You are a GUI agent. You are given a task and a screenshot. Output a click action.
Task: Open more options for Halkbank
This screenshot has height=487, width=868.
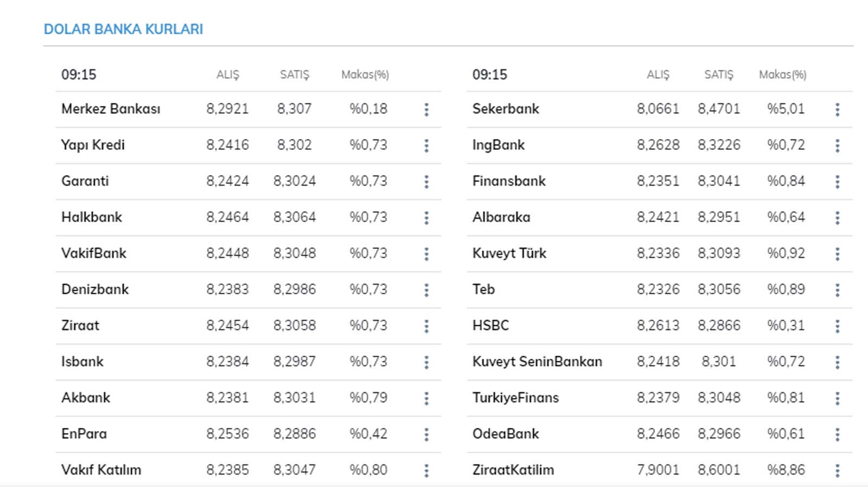point(426,218)
